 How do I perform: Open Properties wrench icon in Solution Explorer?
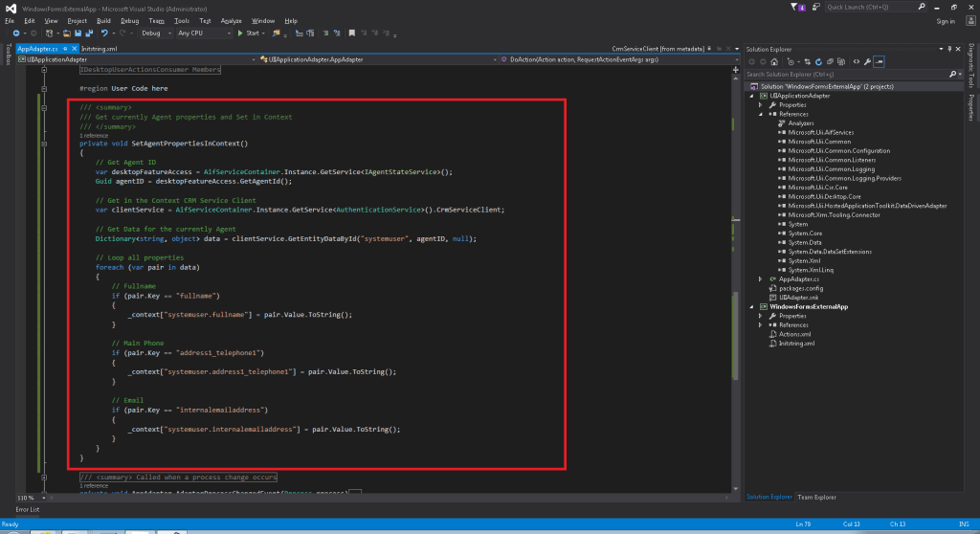866,61
